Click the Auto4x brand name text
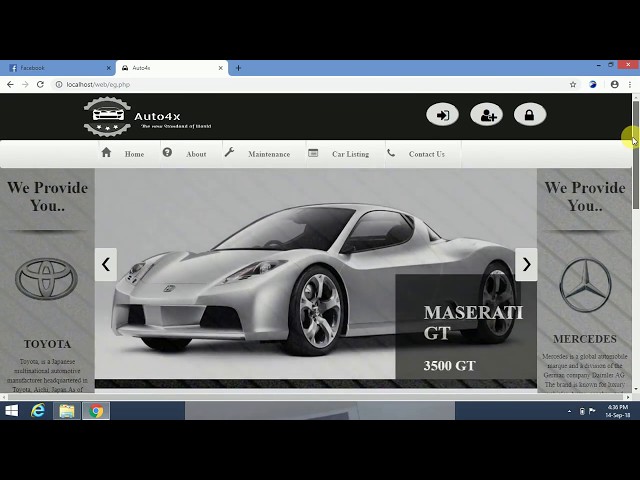This screenshot has width=640, height=480. click(157, 117)
